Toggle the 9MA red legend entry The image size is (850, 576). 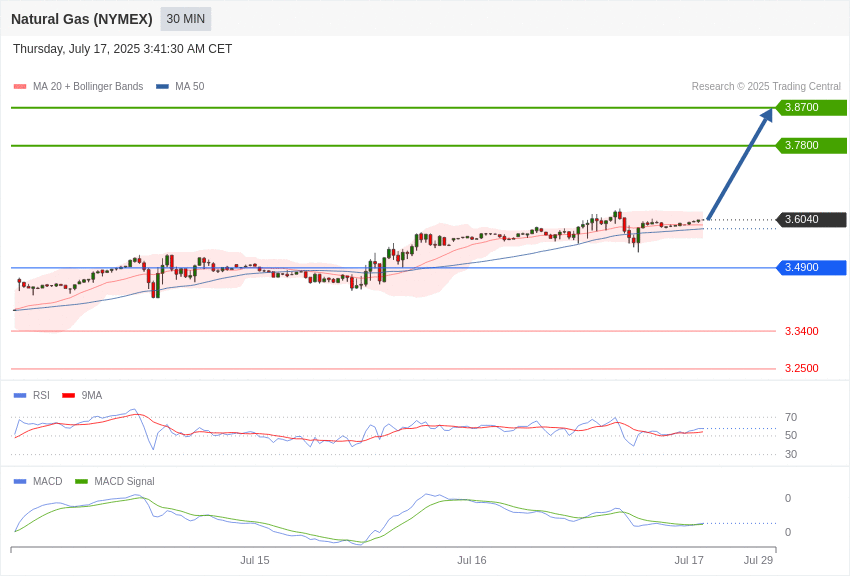pyautogui.click(x=82, y=396)
